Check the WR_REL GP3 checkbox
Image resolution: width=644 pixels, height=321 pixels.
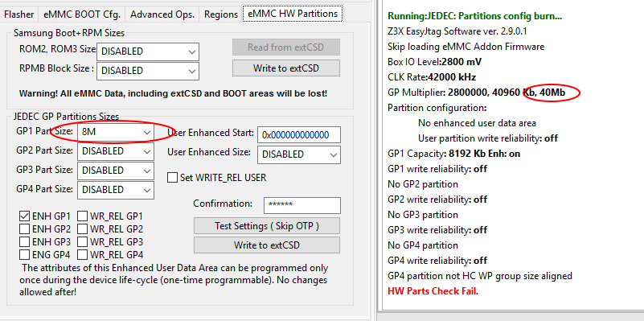(x=83, y=241)
